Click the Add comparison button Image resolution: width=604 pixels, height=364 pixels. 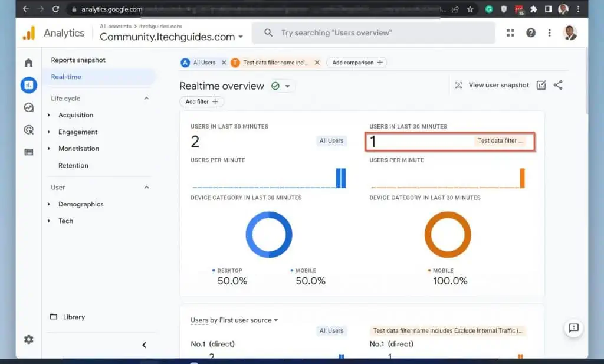(357, 63)
